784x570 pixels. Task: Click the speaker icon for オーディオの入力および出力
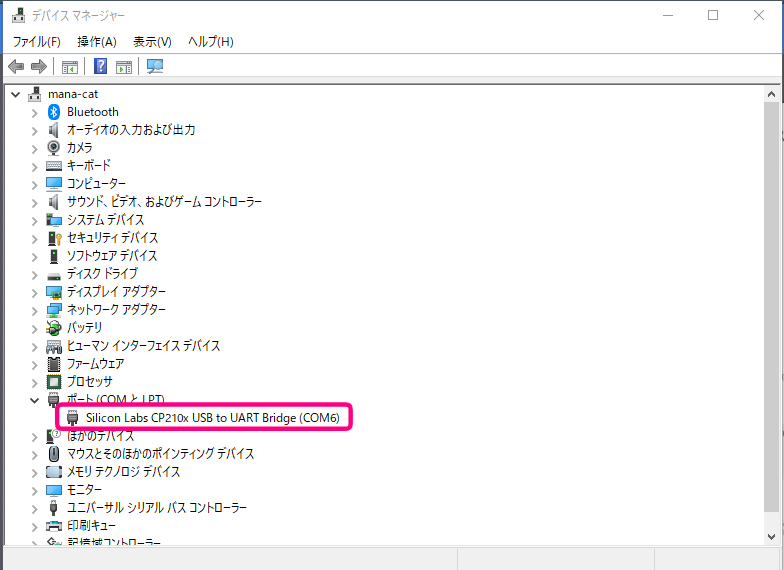pyautogui.click(x=54, y=130)
